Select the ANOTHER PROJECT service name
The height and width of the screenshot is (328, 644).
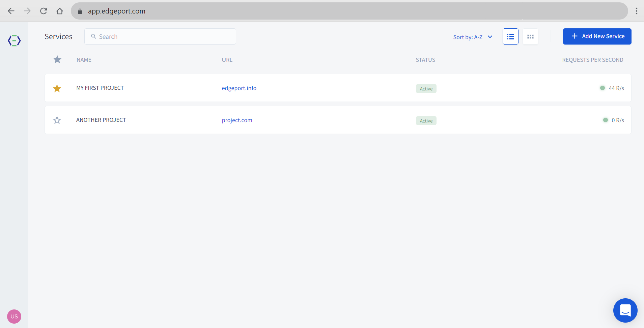point(101,120)
